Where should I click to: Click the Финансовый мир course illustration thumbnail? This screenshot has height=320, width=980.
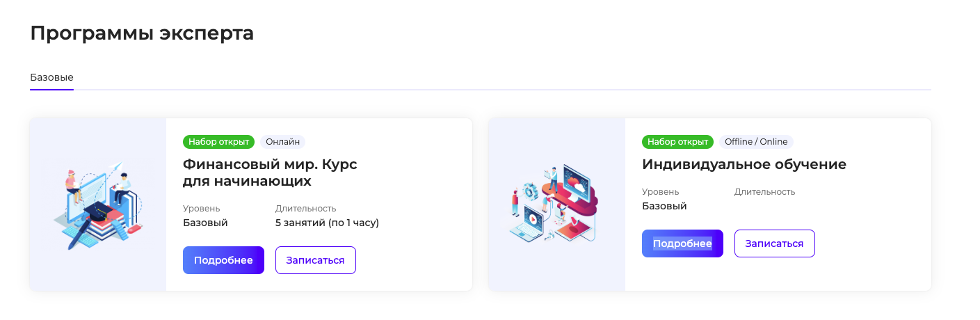click(x=98, y=205)
